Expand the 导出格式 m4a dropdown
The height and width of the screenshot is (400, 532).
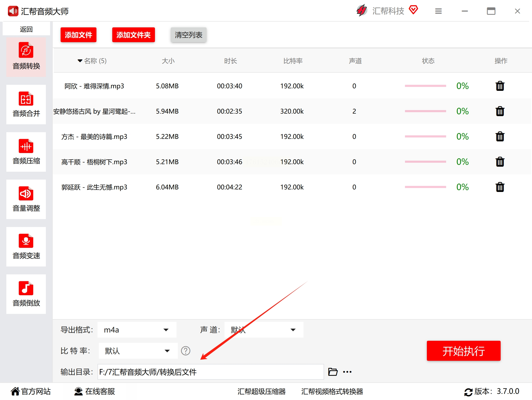coord(137,330)
